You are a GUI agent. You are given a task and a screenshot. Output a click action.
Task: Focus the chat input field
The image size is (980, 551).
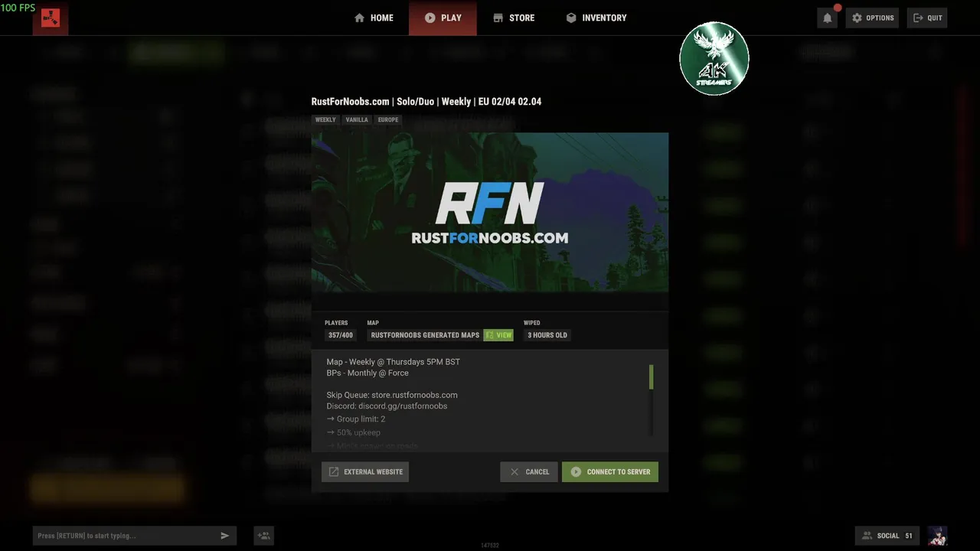124,536
